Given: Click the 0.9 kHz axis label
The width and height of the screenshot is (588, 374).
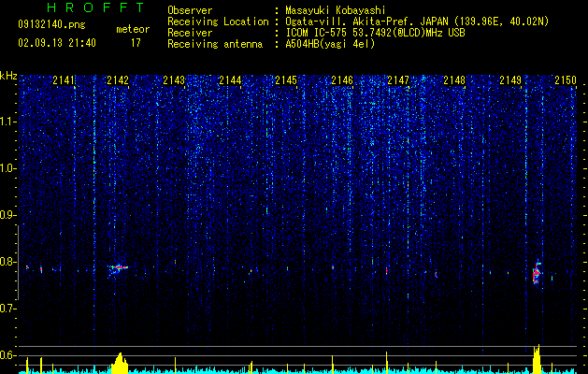Looking at the screenshot, I should 7,215.
